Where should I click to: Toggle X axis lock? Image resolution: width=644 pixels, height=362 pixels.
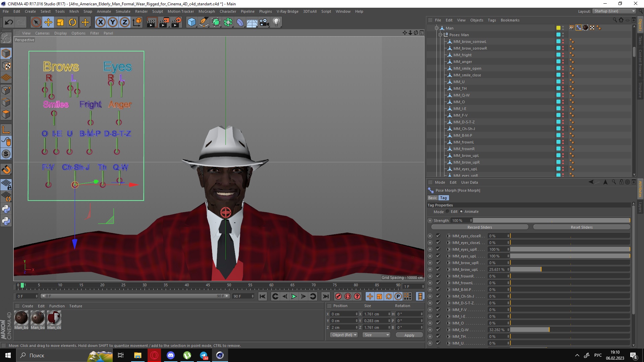click(x=100, y=22)
